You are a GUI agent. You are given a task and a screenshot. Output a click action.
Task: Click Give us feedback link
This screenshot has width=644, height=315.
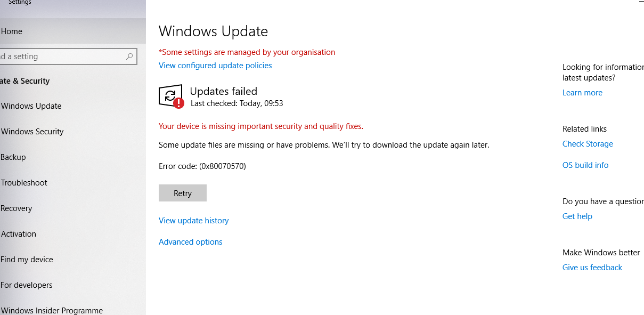(x=592, y=268)
